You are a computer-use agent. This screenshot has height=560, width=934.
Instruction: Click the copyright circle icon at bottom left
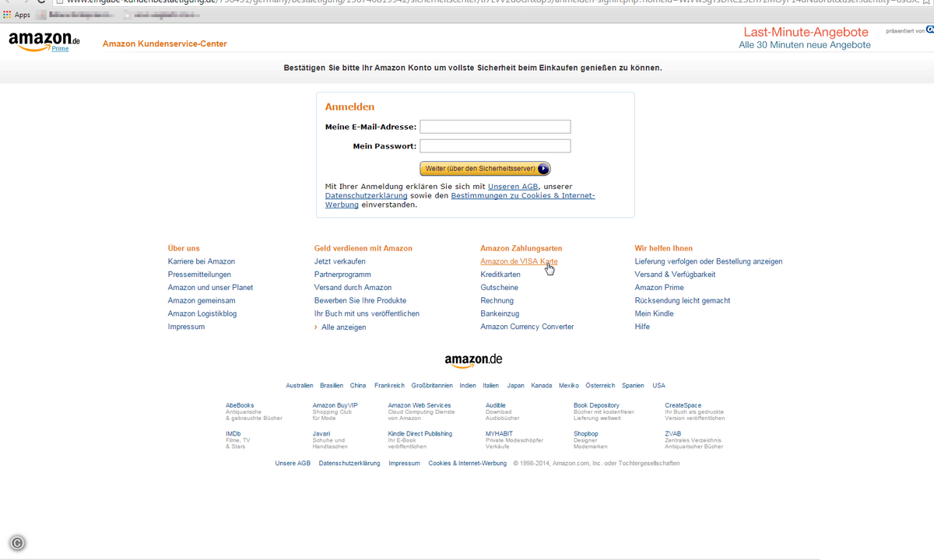tap(17, 544)
